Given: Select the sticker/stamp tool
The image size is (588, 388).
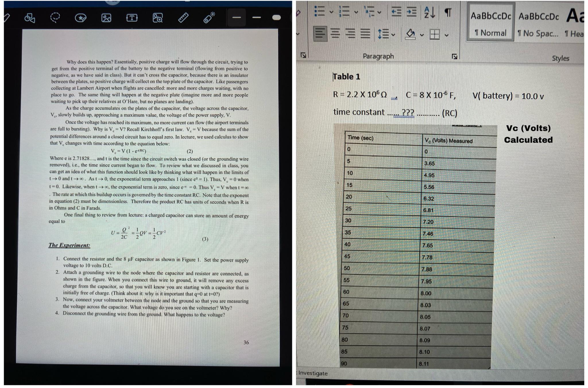Looking at the screenshot, I should pyautogui.click(x=81, y=18).
